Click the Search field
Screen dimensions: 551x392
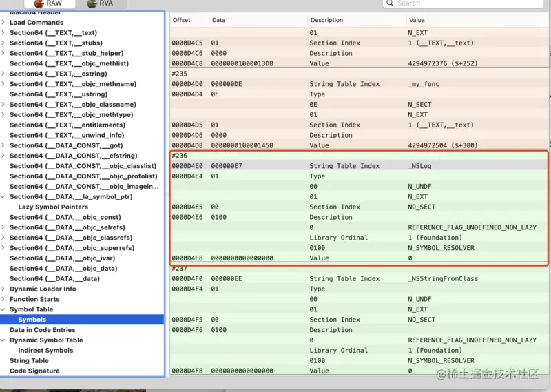(463, 3)
